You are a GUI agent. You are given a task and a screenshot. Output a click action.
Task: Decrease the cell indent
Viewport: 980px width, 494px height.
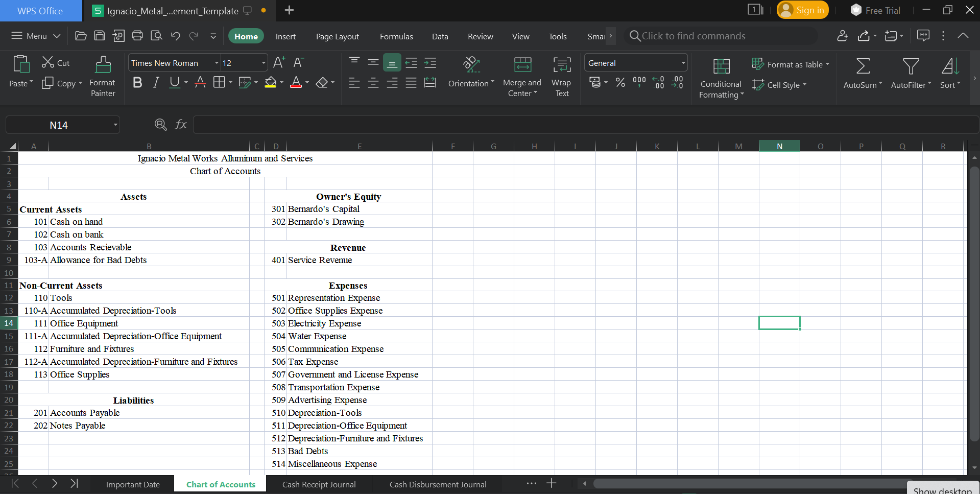[411, 63]
